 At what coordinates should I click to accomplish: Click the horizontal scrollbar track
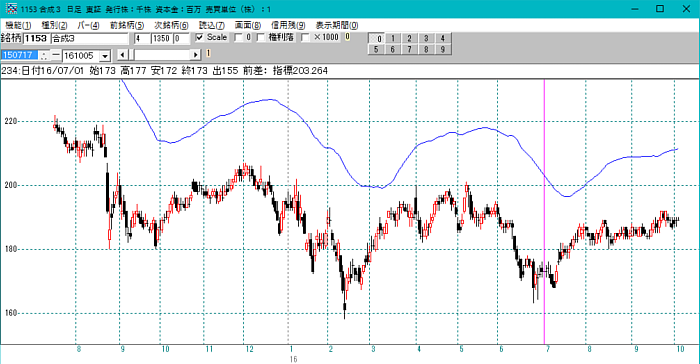163,55
